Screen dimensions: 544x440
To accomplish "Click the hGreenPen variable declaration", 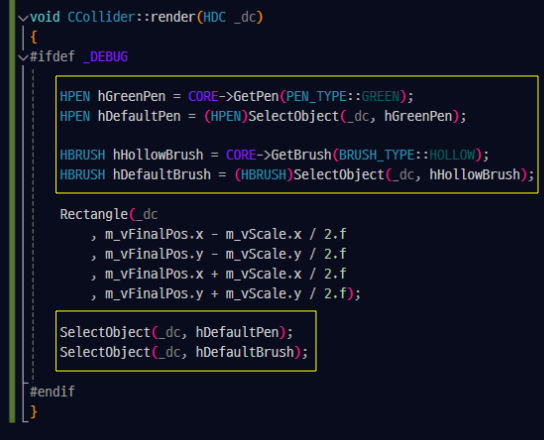I will [x=131, y=96].
